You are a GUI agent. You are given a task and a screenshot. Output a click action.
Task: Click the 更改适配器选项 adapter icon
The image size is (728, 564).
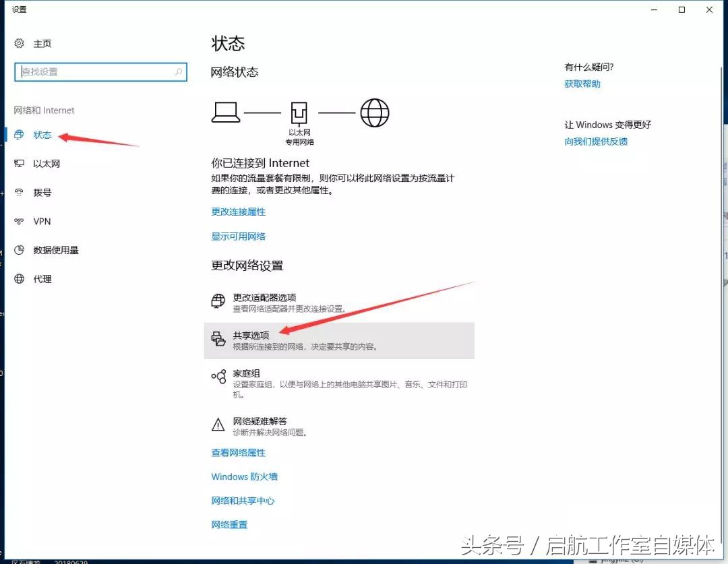point(218,301)
